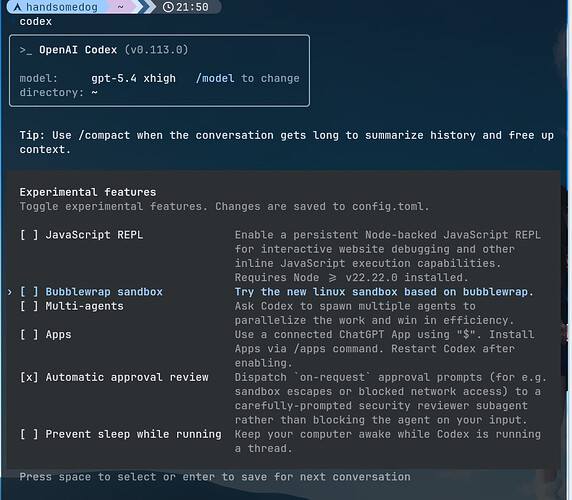Click 'Toggle experimental features' subtitle text
The width and height of the screenshot is (572, 500).
point(224,206)
